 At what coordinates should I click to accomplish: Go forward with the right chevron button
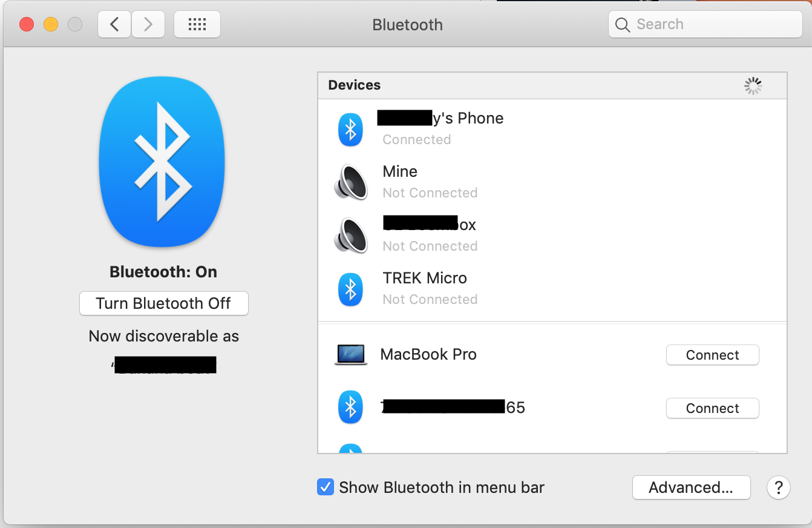[x=148, y=24]
